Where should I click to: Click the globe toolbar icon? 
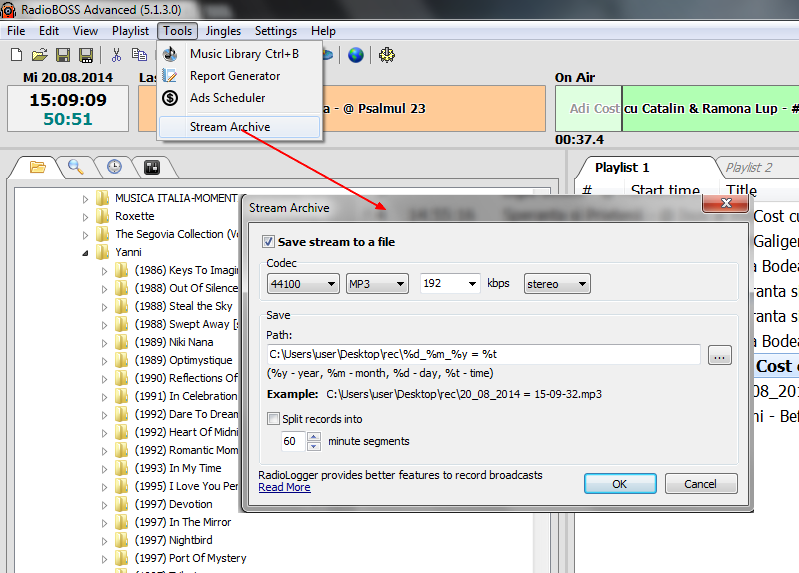pyautogui.click(x=356, y=55)
